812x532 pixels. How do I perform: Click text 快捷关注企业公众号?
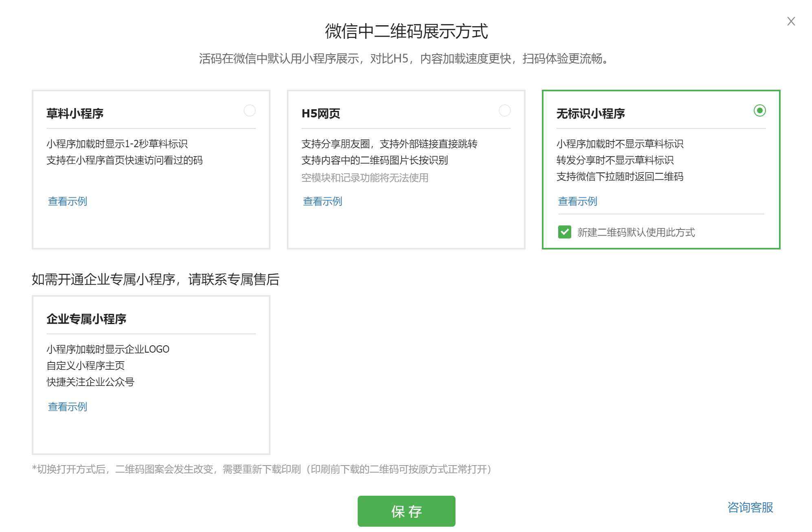click(x=90, y=382)
